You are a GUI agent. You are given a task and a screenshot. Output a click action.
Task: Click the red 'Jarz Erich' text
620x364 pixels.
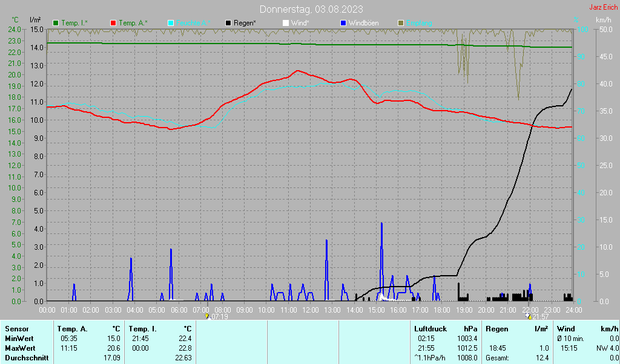tap(604, 7)
